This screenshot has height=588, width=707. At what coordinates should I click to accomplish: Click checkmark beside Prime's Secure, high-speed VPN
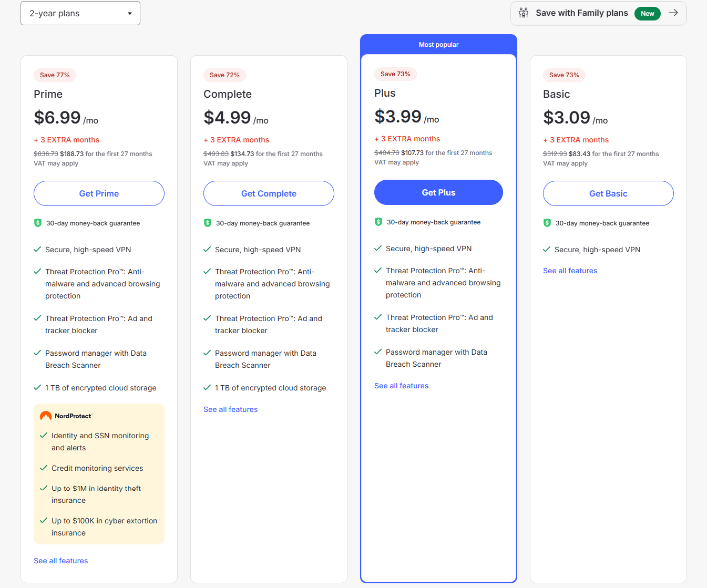(37, 250)
